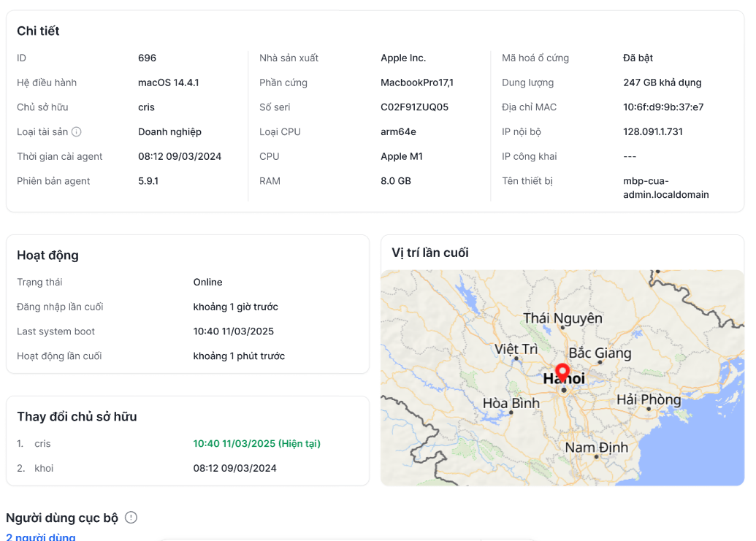Click the 'Nam Định' label on the map
This screenshot has height=541, width=756.
[x=597, y=448]
